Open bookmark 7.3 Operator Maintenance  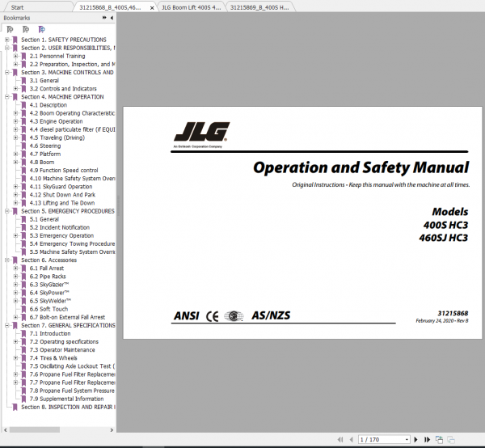point(62,350)
